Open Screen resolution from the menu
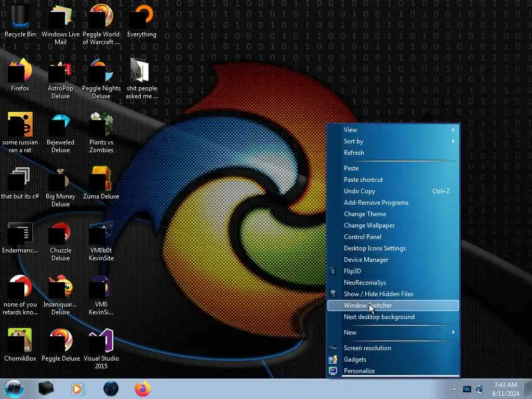This screenshot has width=532, height=399. click(393, 348)
